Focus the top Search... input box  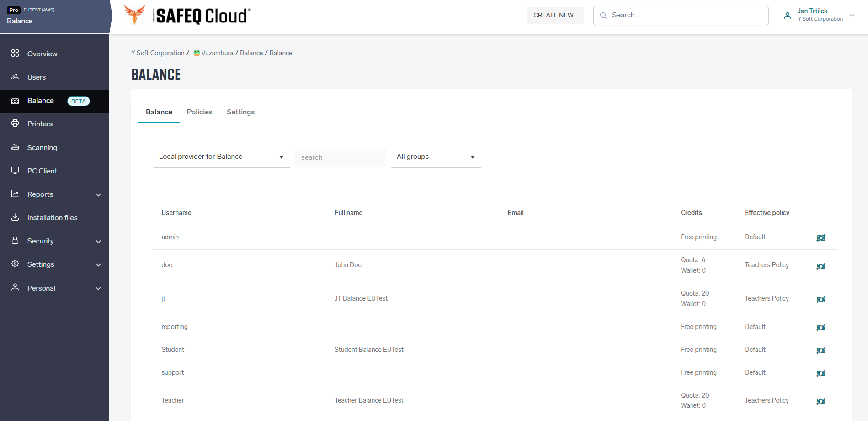(681, 16)
